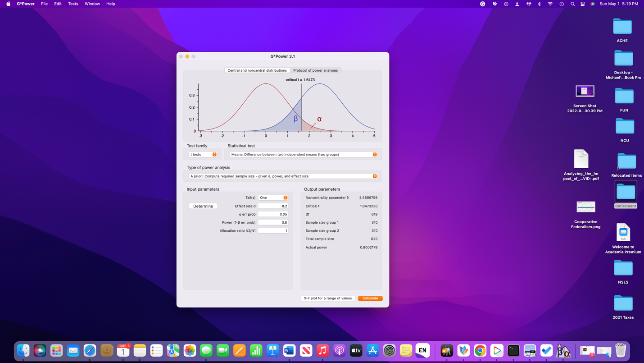Click the Allocation ratio N2/N1 field

(273, 230)
